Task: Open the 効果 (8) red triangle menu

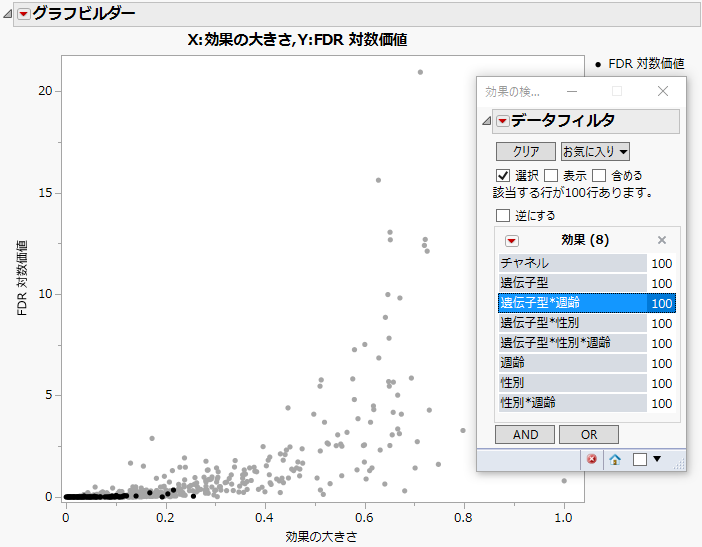Action: click(x=512, y=241)
